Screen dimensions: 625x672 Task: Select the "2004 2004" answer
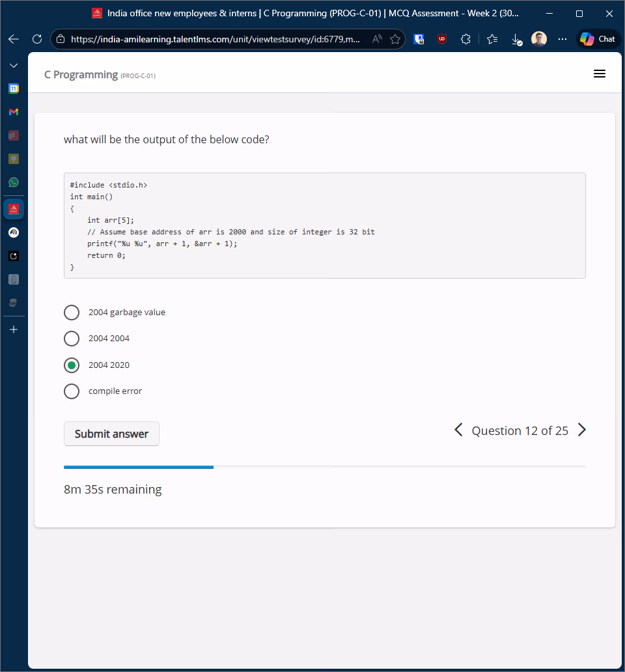tap(72, 339)
